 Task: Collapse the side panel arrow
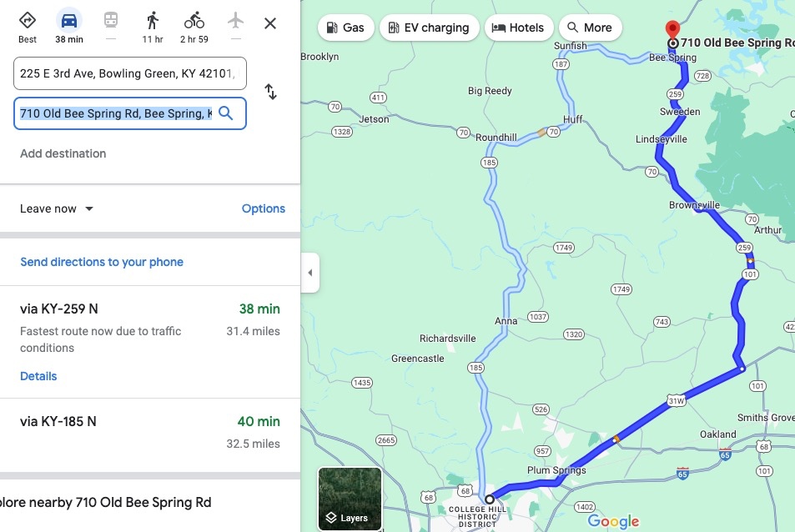tap(310, 273)
